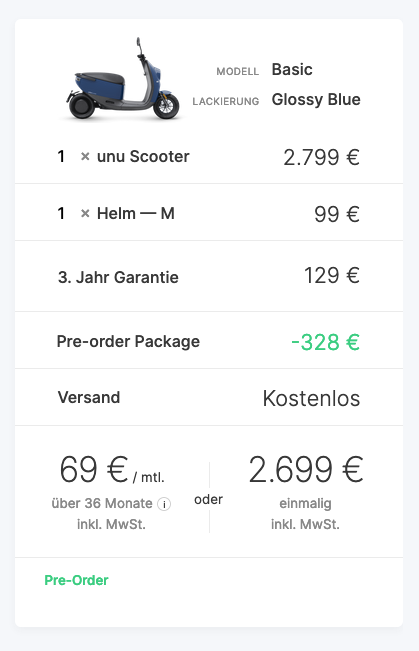Click the Pre-order Package label
This screenshot has height=651, width=419.
click(128, 341)
